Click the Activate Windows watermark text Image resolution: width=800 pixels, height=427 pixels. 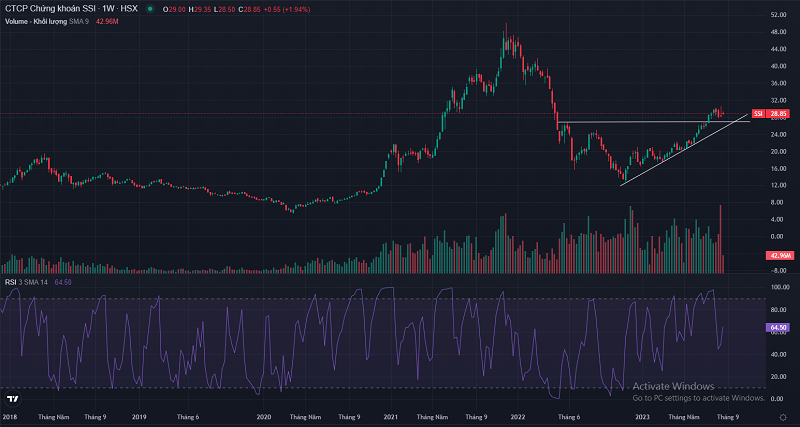click(672, 386)
